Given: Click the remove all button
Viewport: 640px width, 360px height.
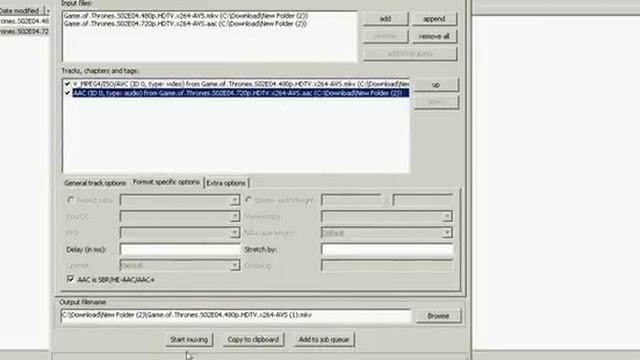Looking at the screenshot, I should click(434, 36).
